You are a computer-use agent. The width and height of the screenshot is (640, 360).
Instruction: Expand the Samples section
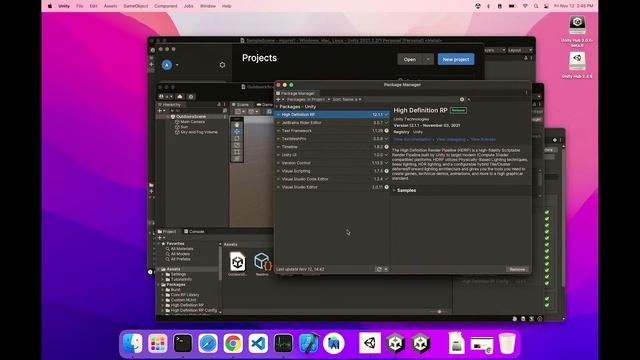coord(394,190)
